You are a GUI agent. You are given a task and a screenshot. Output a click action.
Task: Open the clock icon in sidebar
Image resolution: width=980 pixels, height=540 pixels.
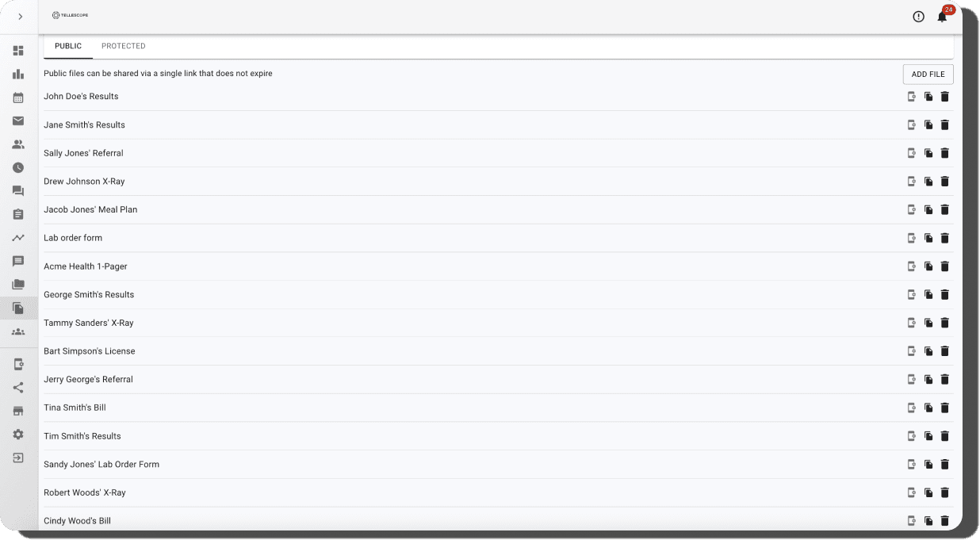[18, 168]
